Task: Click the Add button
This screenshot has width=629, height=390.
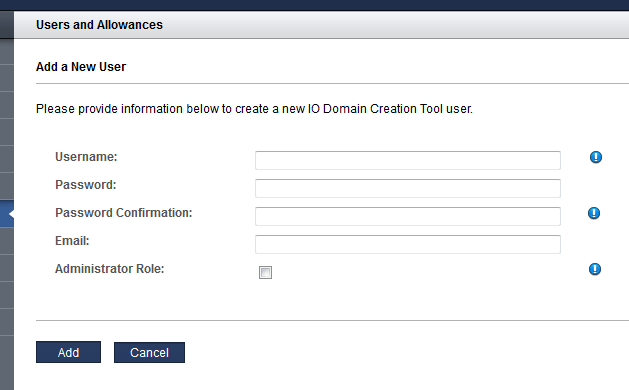Action: point(68,352)
